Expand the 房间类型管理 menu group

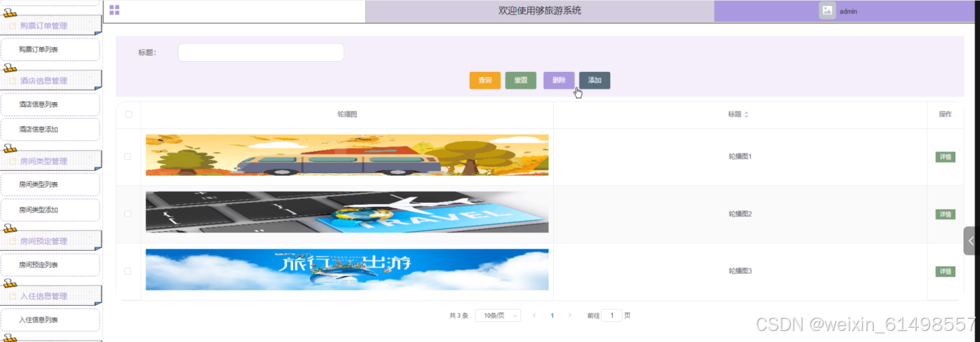(x=51, y=161)
